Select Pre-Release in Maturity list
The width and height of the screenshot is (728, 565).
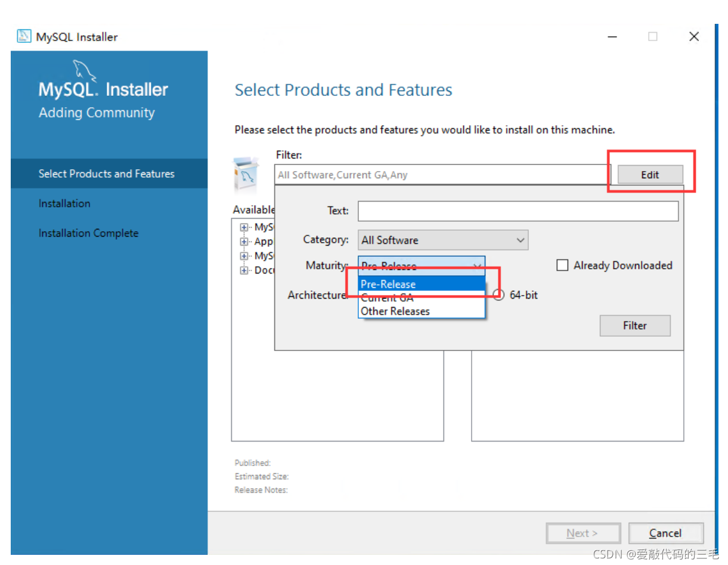tap(422, 284)
